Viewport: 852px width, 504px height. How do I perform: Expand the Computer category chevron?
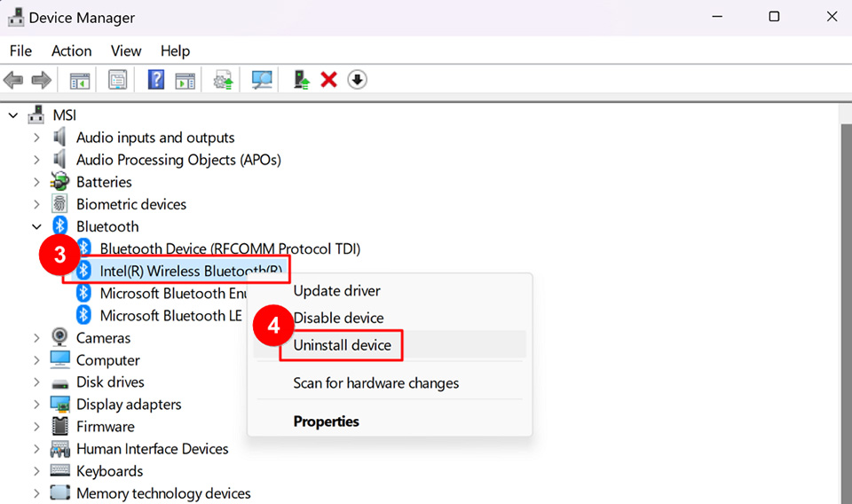coord(36,360)
